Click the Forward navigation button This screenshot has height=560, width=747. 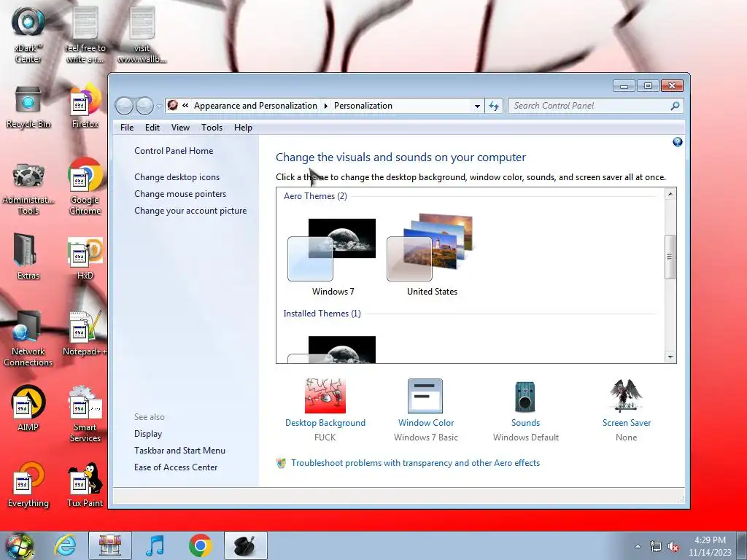tap(144, 106)
